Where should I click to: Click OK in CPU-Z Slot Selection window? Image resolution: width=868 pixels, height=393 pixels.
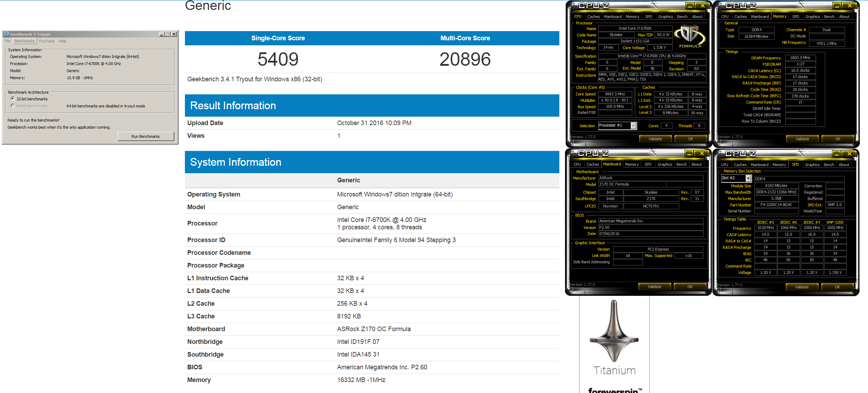[837, 287]
